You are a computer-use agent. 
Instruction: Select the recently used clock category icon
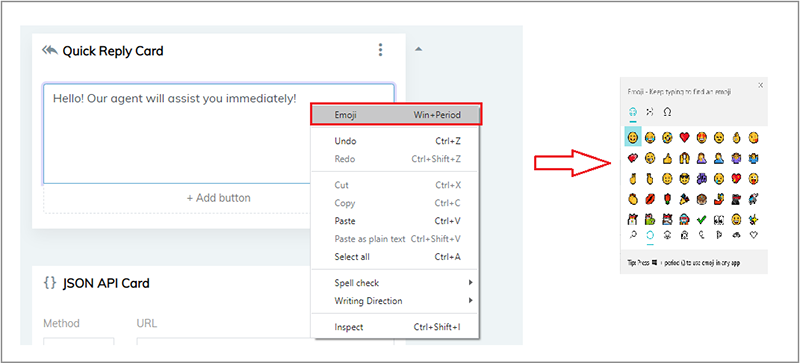[x=650, y=235]
